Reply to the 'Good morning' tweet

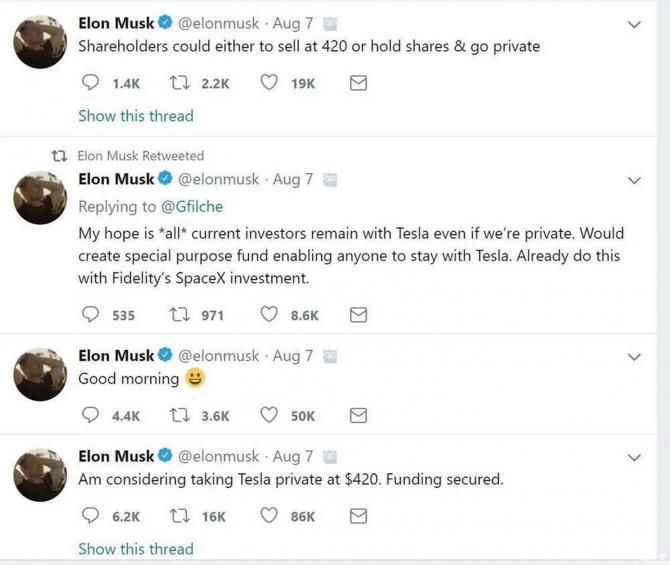(x=91, y=415)
